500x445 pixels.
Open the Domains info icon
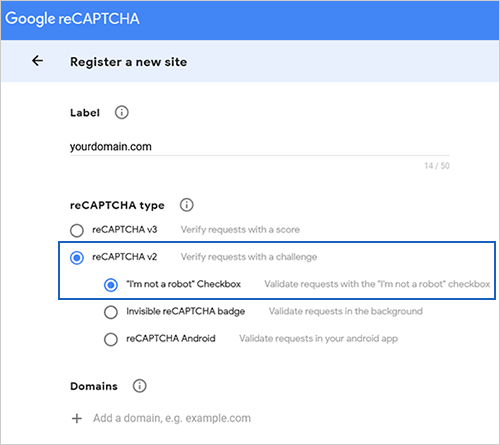click(140, 386)
